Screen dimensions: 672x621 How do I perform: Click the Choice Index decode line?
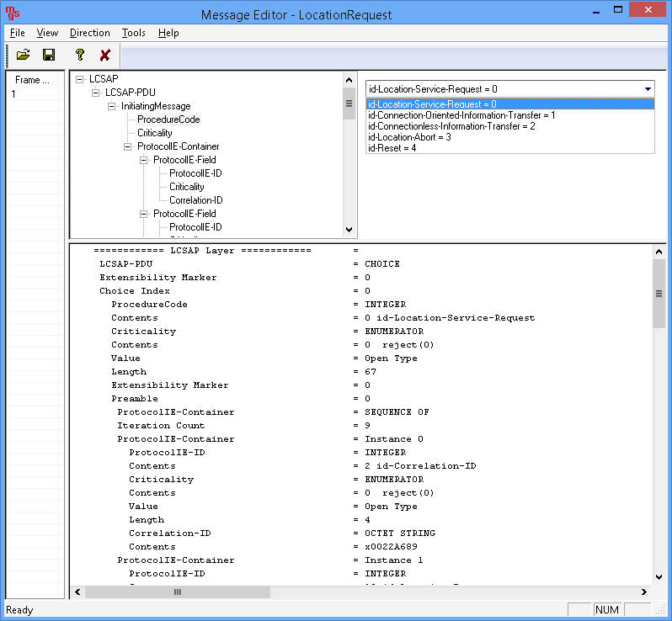pos(235,291)
